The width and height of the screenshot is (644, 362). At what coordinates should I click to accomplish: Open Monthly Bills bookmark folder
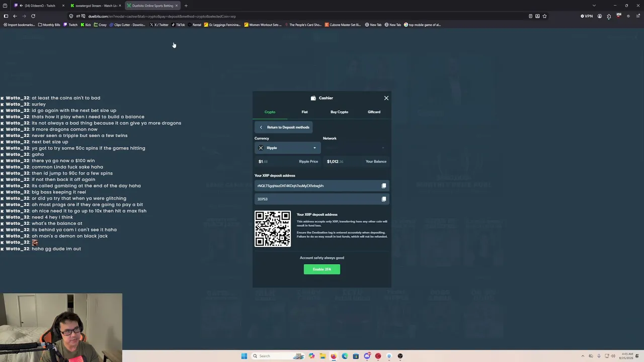(50, 25)
